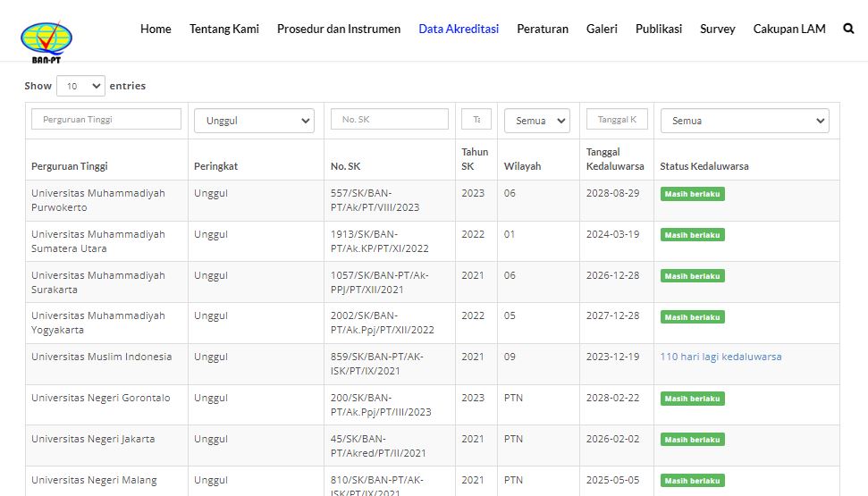Image resolution: width=868 pixels, height=496 pixels.
Task: Open Cakupan LAM menu
Action: pyautogui.click(x=789, y=29)
